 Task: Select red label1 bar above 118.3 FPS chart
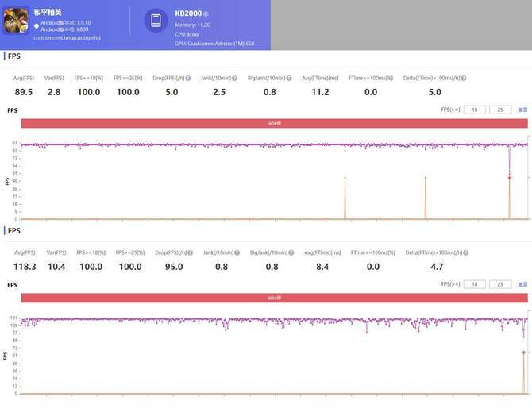coord(274,298)
